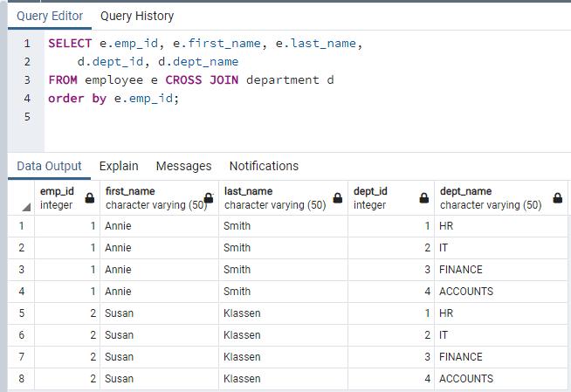Click the lock icon in dept_name column

point(556,199)
